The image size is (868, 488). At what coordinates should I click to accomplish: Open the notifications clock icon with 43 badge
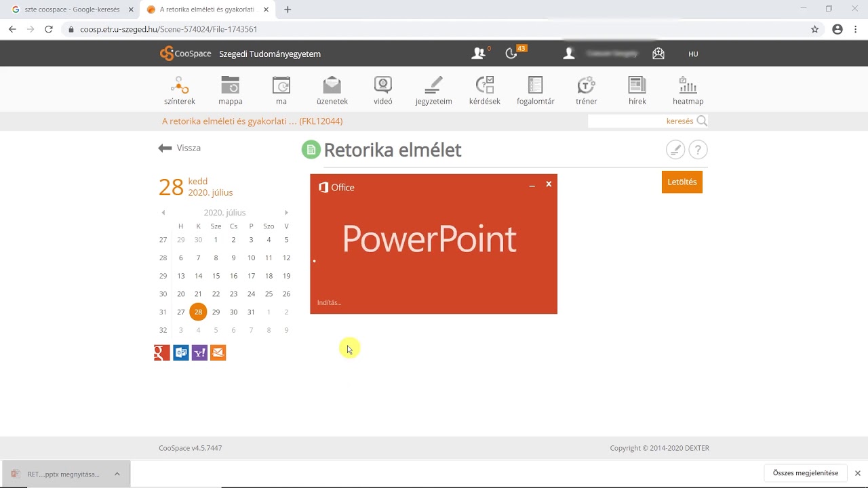(512, 54)
